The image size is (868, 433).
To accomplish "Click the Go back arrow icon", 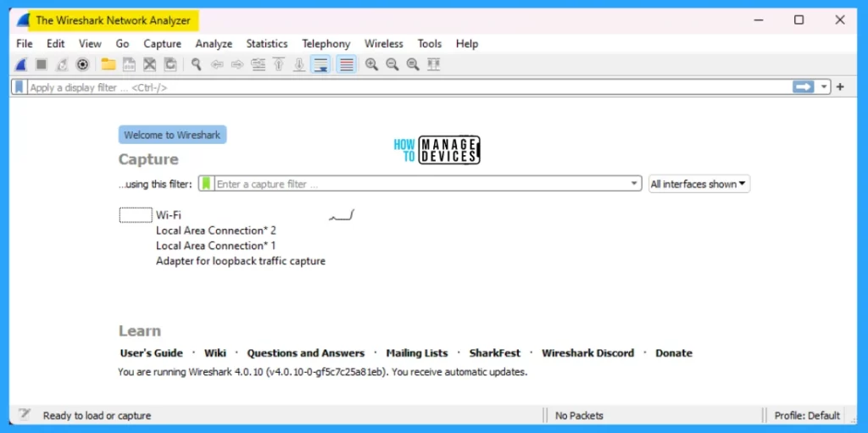I will [217, 64].
